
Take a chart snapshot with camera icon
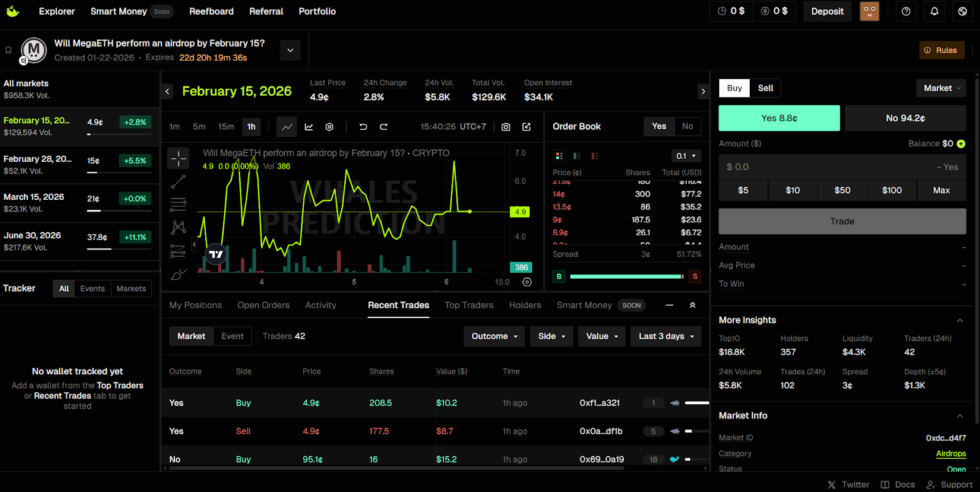click(x=506, y=127)
